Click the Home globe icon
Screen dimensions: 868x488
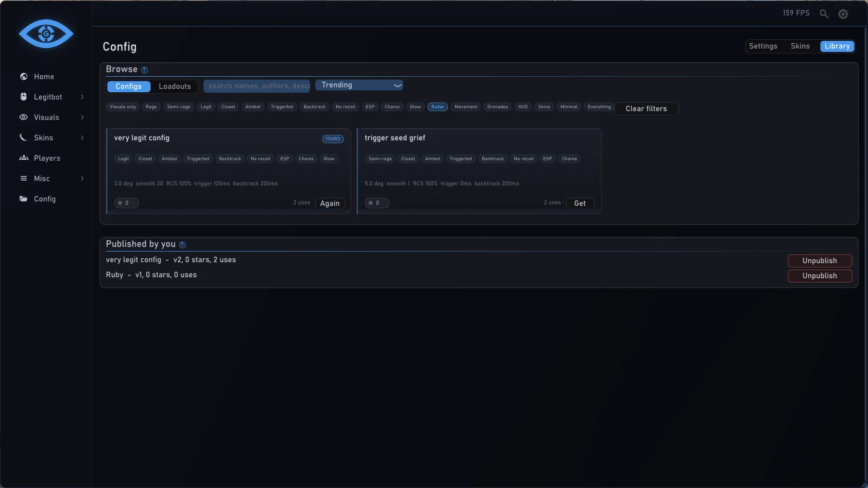(x=23, y=77)
